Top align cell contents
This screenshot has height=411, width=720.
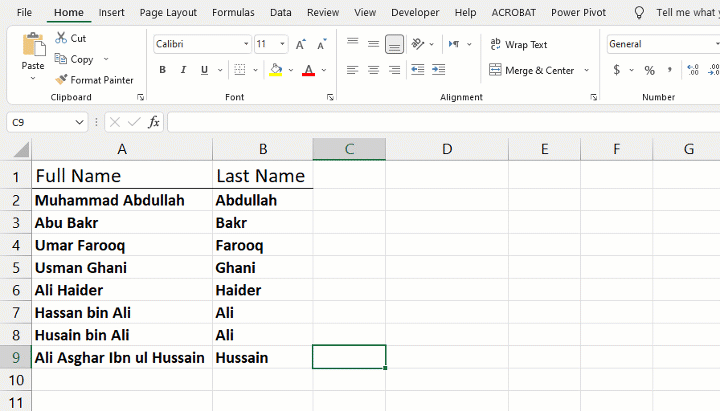click(353, 44)
